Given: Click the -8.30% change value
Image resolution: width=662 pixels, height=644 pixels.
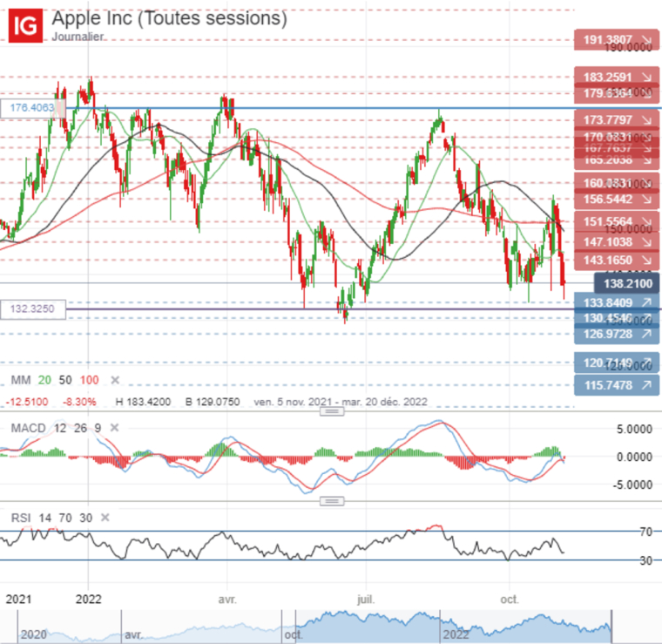Looking at the screenshot, I should point(79,402).
